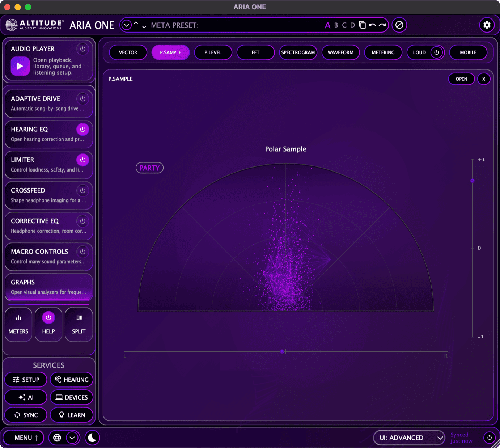
Task: Switch to the FFT tab
Action: (x=256, y=52)
